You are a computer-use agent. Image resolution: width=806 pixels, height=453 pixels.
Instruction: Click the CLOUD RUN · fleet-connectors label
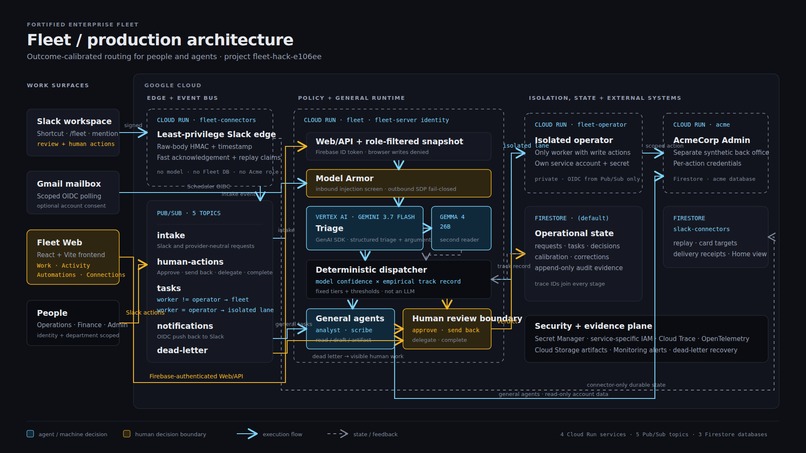pyautogui.click(x=206, y=120)
